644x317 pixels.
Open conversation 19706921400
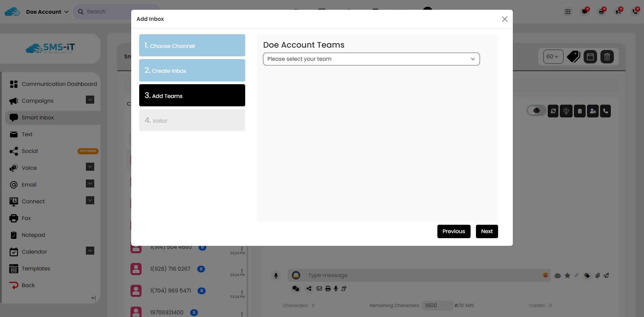pos(167,313)
